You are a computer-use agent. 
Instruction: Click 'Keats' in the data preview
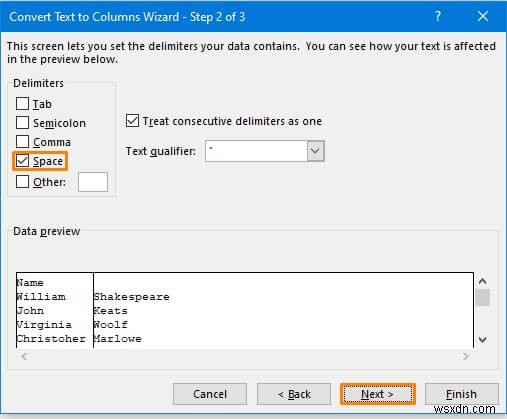pos(111,311)
